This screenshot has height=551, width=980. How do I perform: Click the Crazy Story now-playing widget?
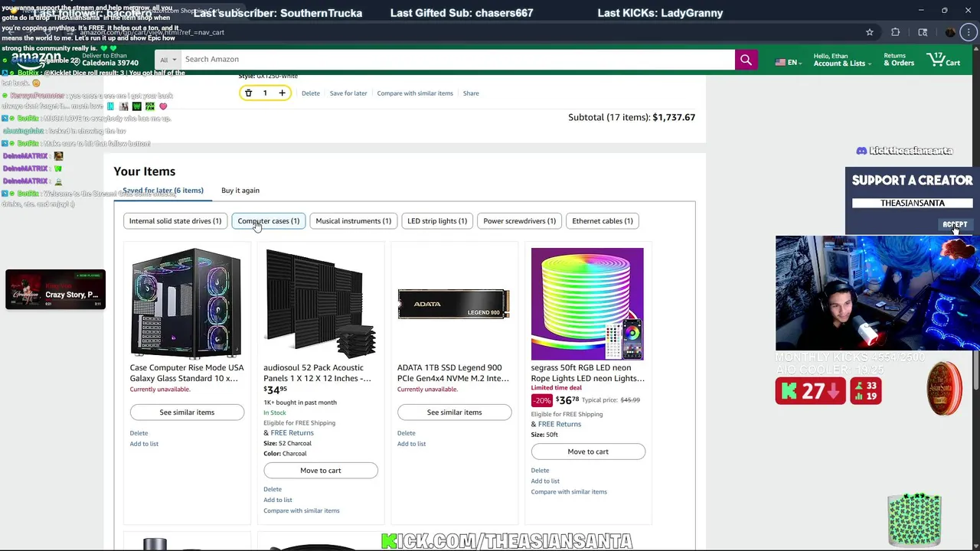click(x=55, y=289)
